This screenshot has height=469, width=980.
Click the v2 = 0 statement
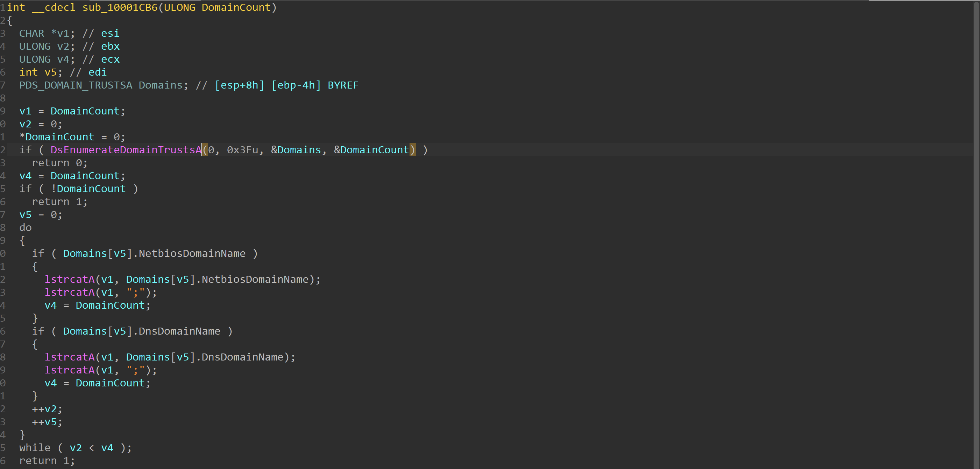pos(41,124)
